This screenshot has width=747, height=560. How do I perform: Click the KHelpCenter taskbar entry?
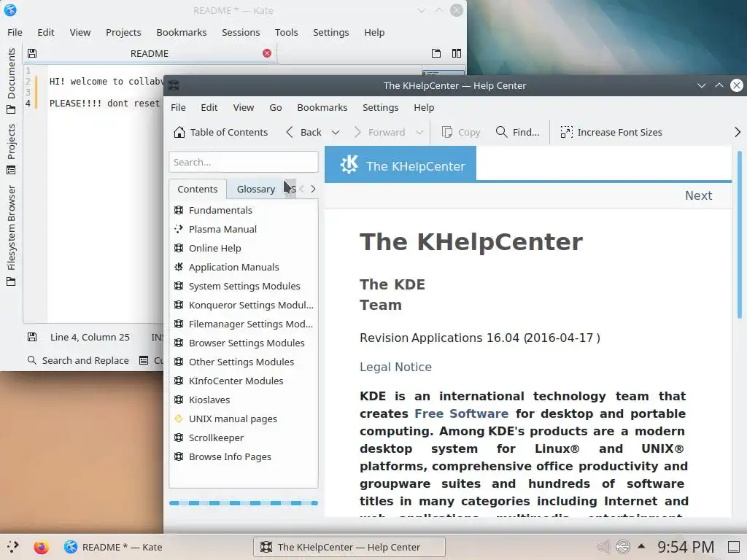[349, 547]
